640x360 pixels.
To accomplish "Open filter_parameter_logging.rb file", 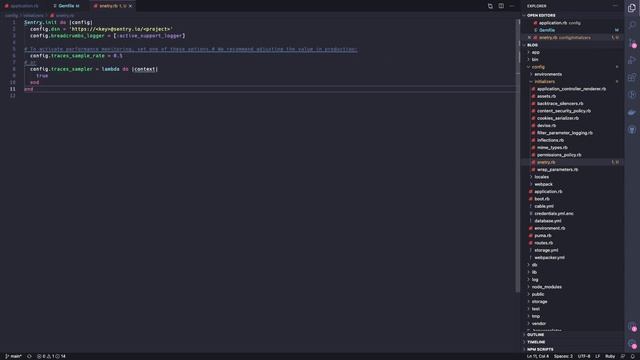I will (565, 133).
